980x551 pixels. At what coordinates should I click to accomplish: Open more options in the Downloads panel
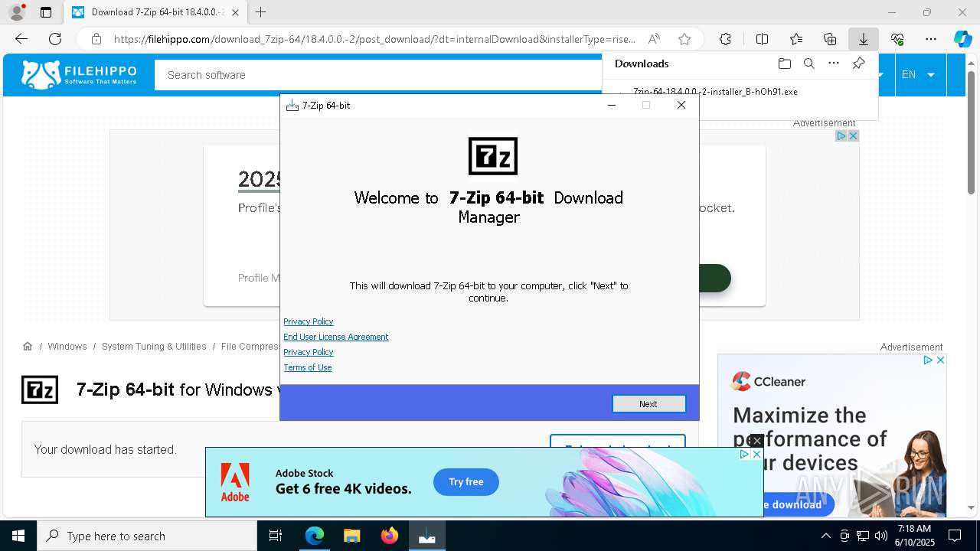click(x=834, y=64)
